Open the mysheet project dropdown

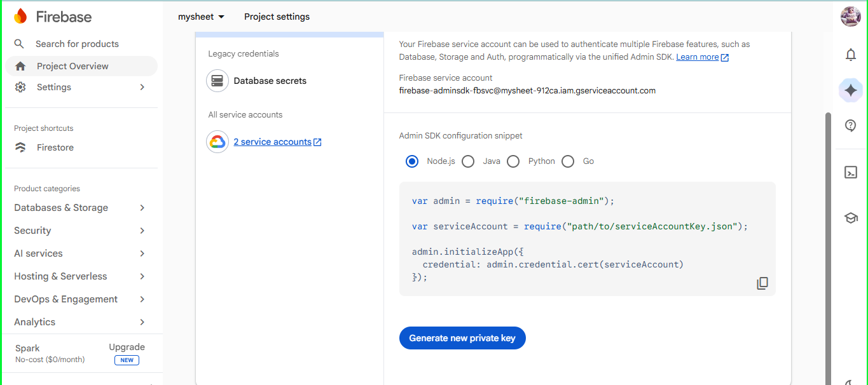[202, 17]
